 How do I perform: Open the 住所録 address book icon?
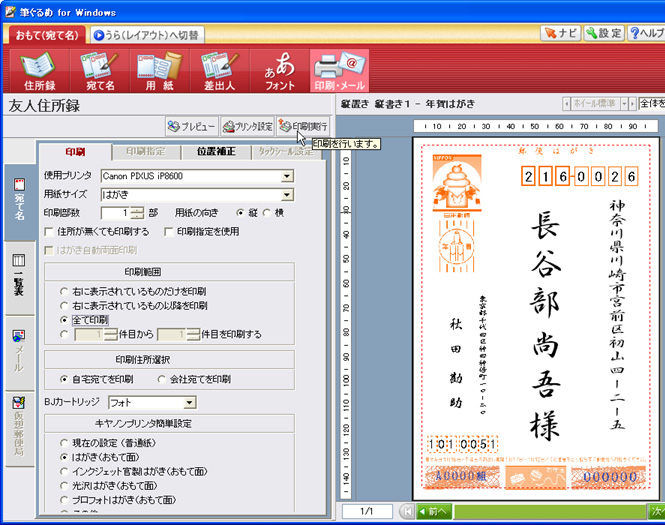(38, 71)
